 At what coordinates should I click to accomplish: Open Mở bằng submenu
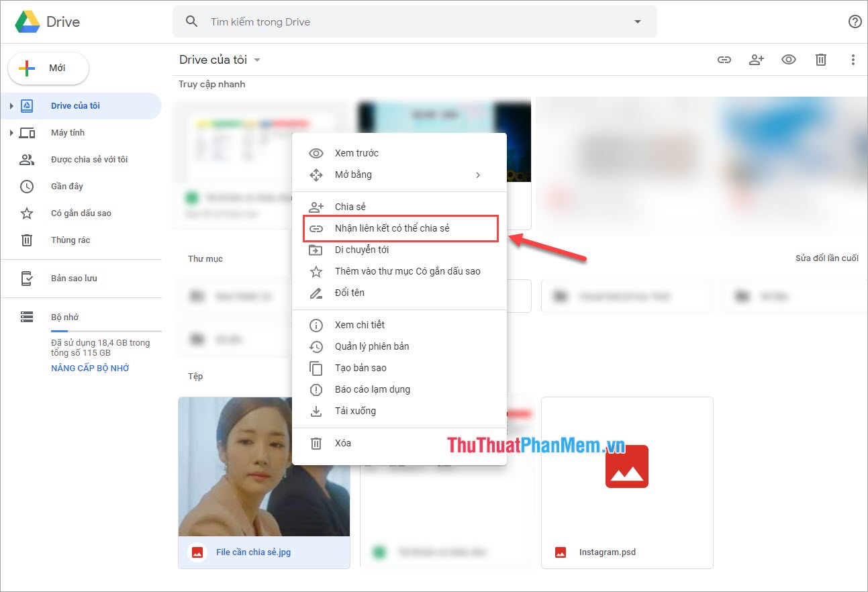pyautogui.click(x=399, y=175)
